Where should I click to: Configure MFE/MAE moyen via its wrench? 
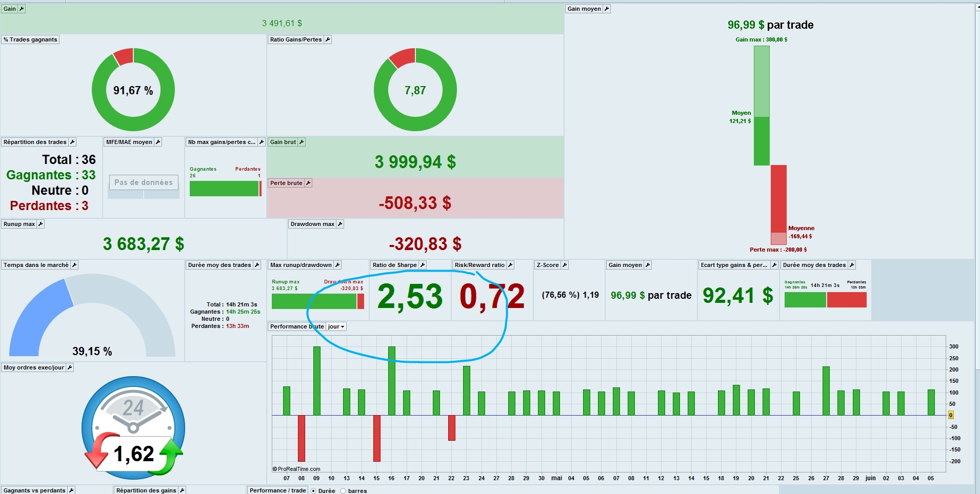point(158,142)
